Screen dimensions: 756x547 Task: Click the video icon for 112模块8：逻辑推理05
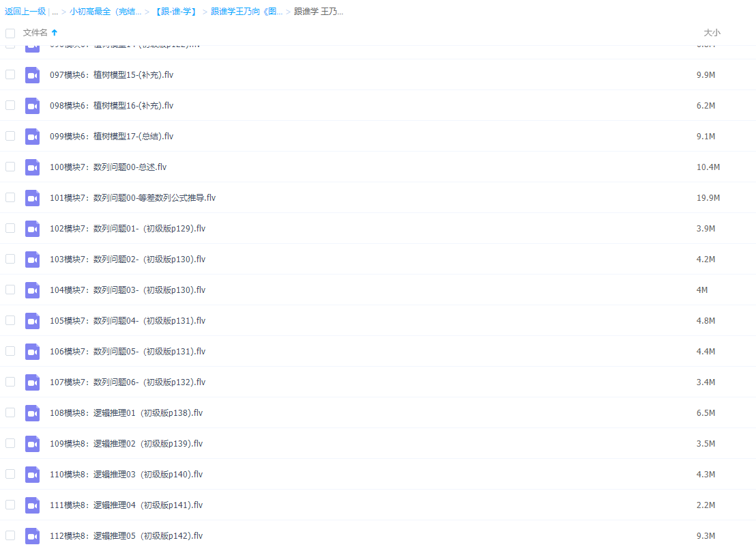(x=32, y=535)
